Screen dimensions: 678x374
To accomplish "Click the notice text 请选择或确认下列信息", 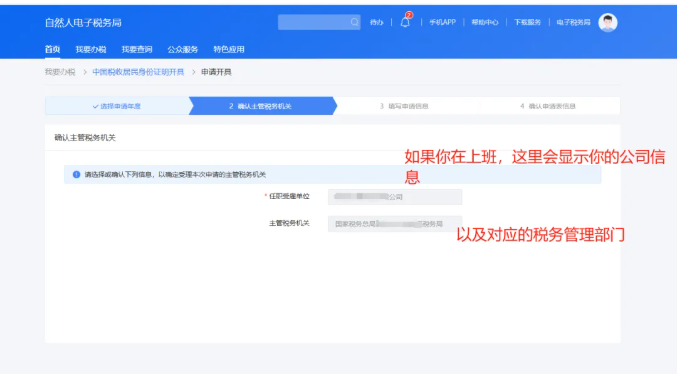I will pos(175,174).
